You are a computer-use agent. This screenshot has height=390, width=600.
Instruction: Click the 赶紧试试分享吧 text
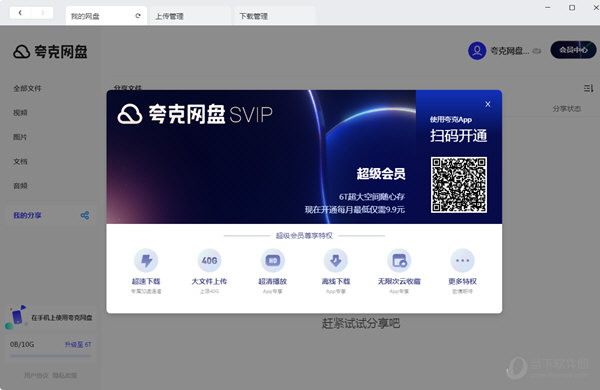[x=360, y=323]
